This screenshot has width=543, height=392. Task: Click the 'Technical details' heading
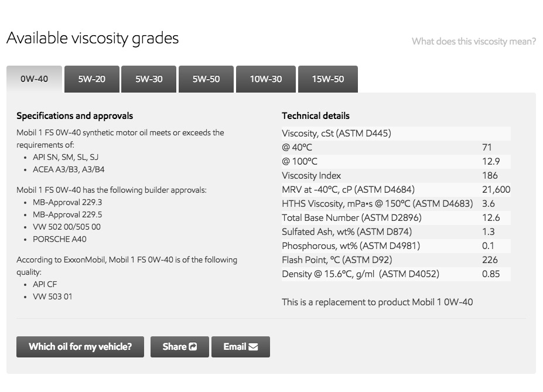(x=316, y=116)
